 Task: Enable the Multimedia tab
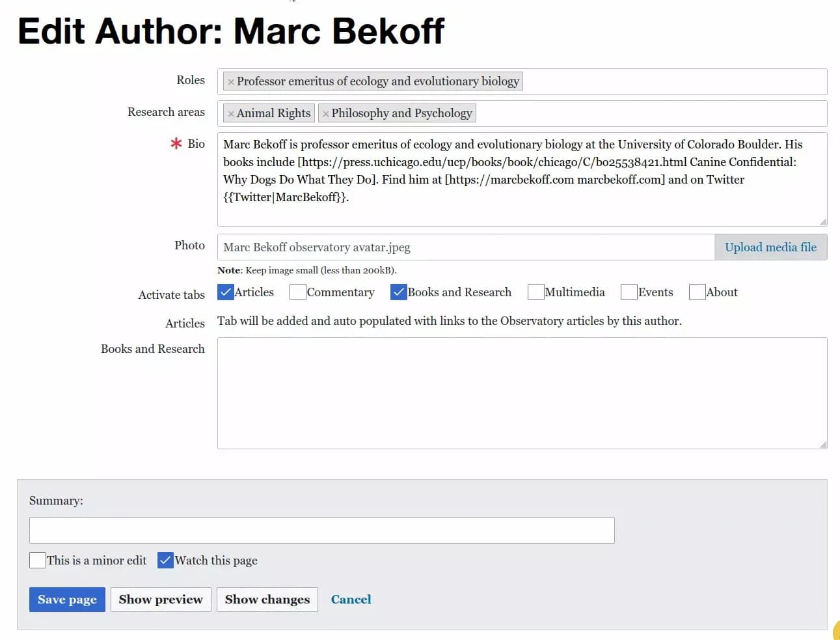coord(535,292)
